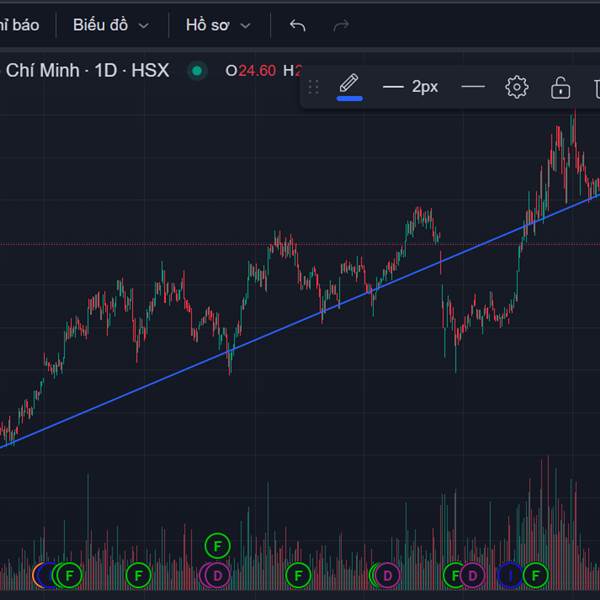Expand the Hồ sơ dropdown
This screenshot has height=600, width=600.
point(218,25)
